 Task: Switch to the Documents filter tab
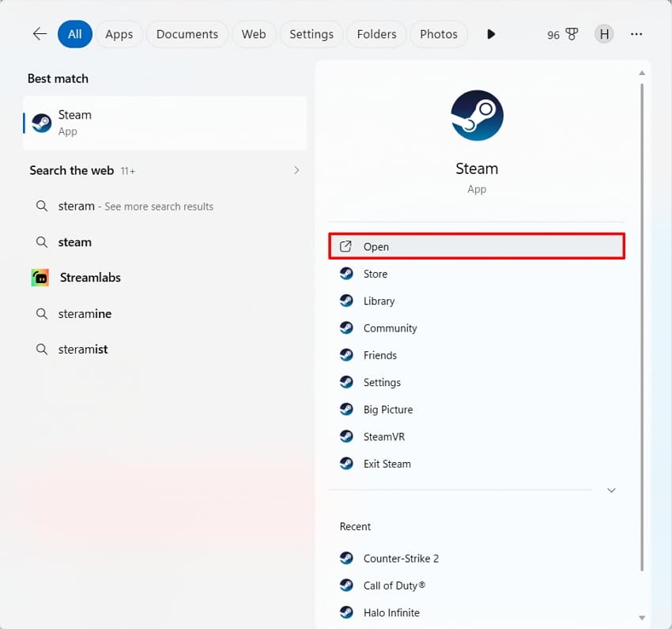coord(187,34)
